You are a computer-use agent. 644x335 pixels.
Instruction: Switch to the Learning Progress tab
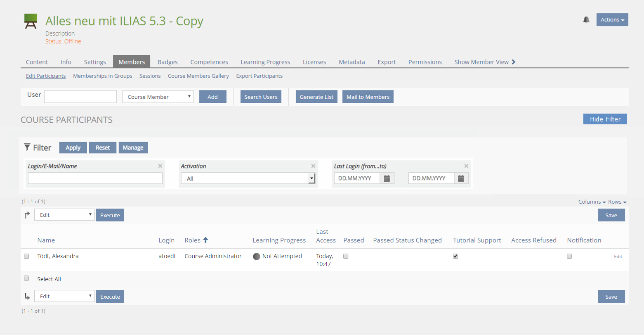pos(265,62)
